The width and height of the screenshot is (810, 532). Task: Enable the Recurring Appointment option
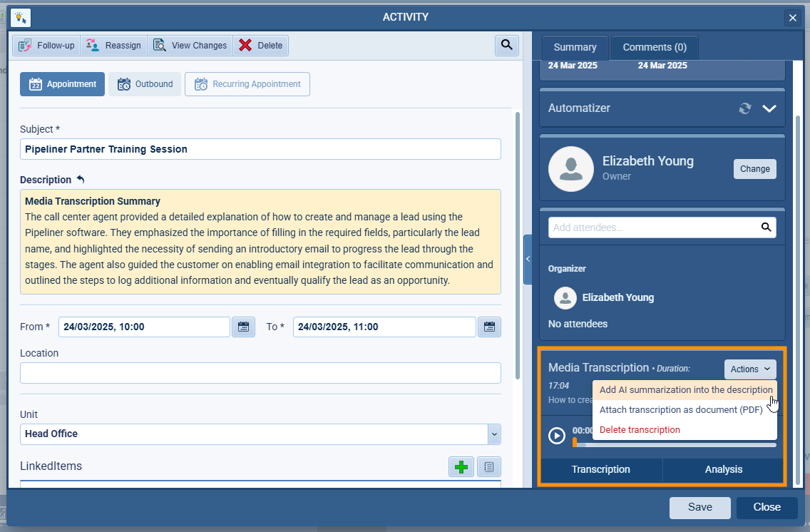click(x=247, y=83)
